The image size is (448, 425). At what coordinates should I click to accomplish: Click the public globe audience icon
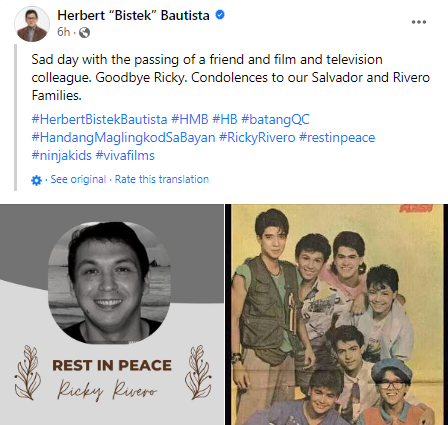pos(84,32)
